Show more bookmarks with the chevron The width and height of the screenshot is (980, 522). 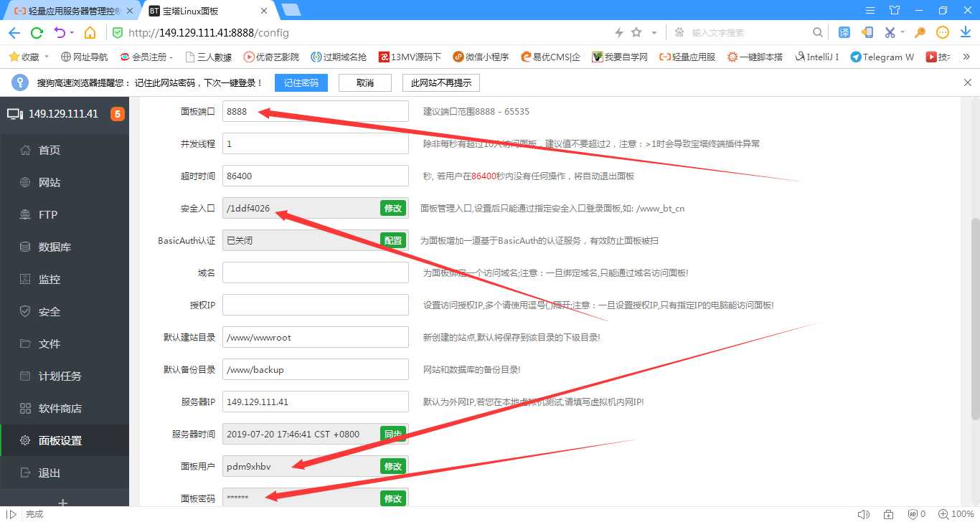tap(966, 57)
